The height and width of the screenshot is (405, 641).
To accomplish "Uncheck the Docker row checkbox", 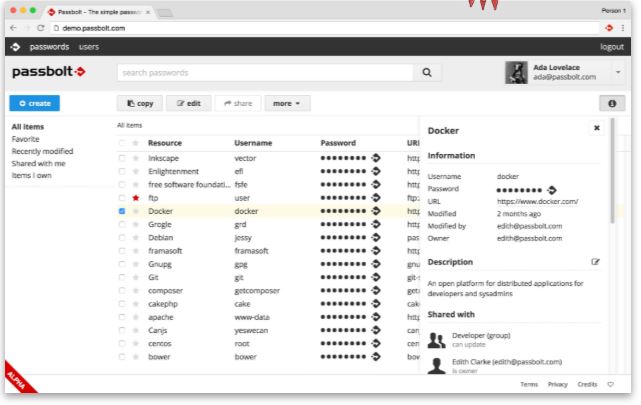I will pos(122,211).
